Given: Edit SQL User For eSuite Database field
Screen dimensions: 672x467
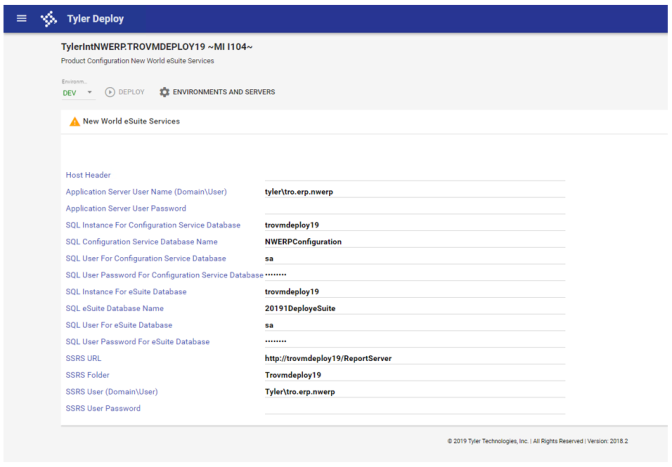Looking at the screenshot, I should [415, 325].
